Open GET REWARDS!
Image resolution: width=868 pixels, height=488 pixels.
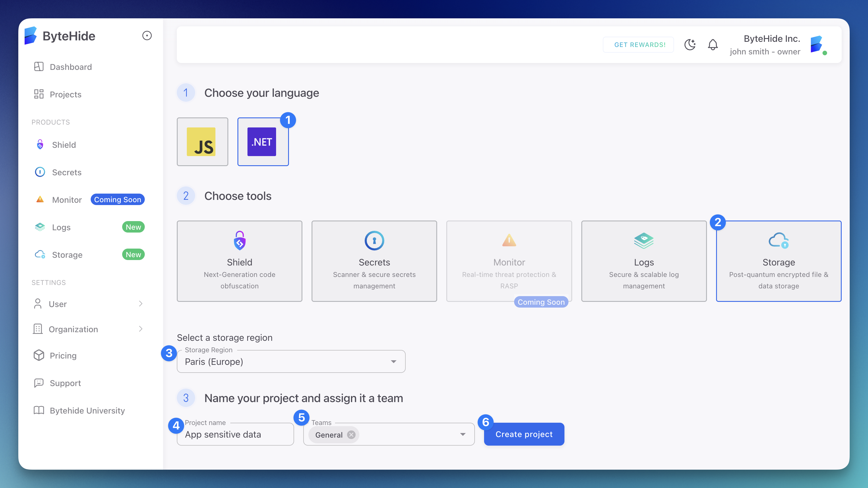click(638, 44)
